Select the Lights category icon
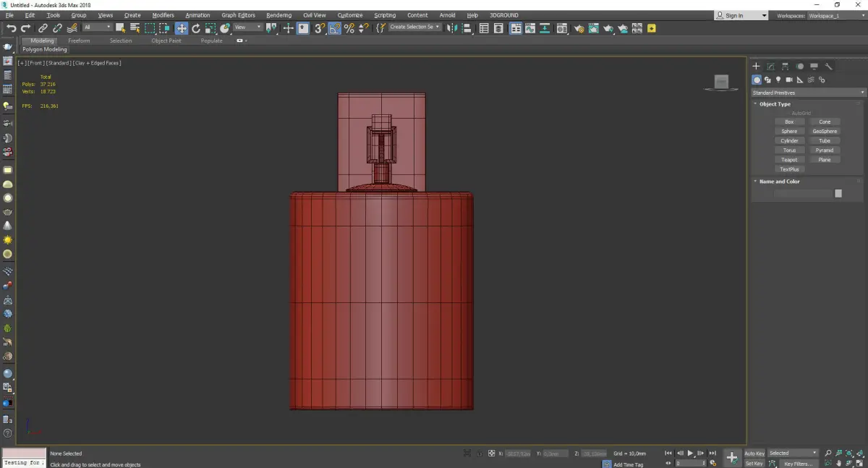Viewport: 868px width, 468px height. (x=778, y=80)
